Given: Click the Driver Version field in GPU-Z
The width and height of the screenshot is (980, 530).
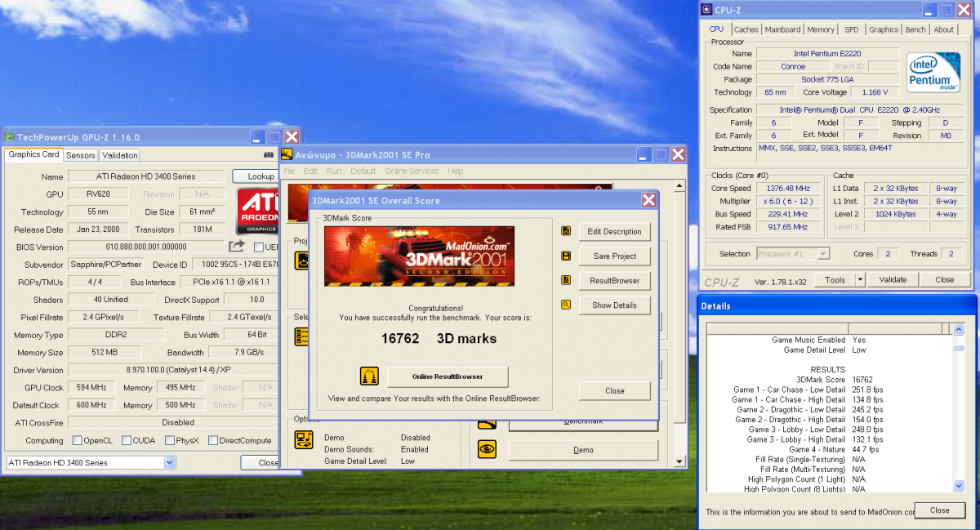Looking at the screenshot, I should coord(172,370).
